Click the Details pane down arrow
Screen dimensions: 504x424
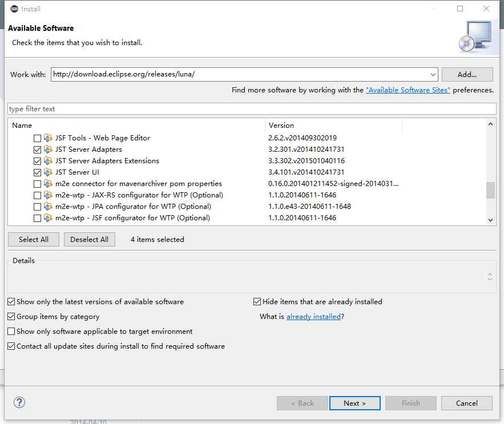tap(490, 279)
